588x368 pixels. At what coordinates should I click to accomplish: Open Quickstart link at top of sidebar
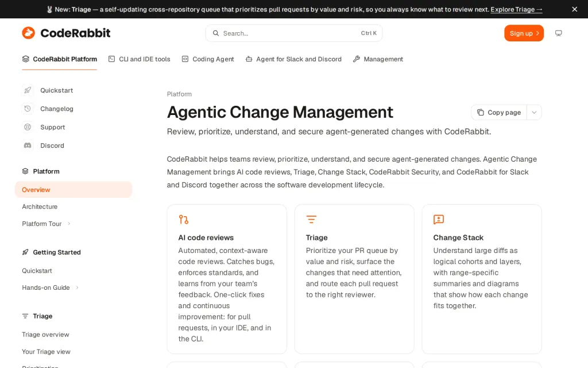[57, 90]
